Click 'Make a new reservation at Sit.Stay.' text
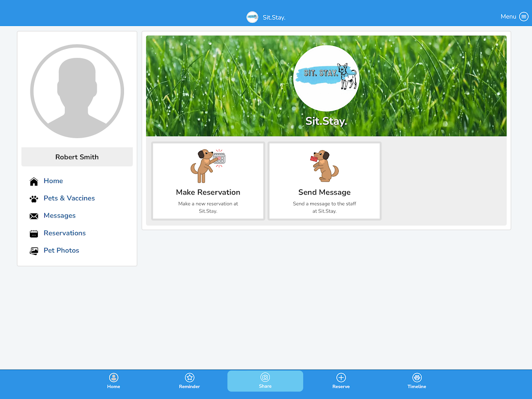The height and width of the screenshot is (399, 532). [208, 207]
